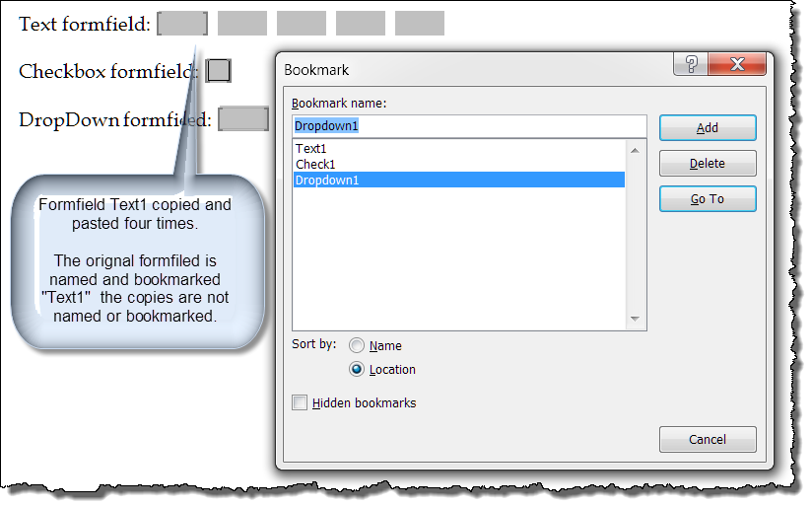Click the 'Checkbox formfield:' document label
Viewport: 812px width, 507px height.
(108, 72)
